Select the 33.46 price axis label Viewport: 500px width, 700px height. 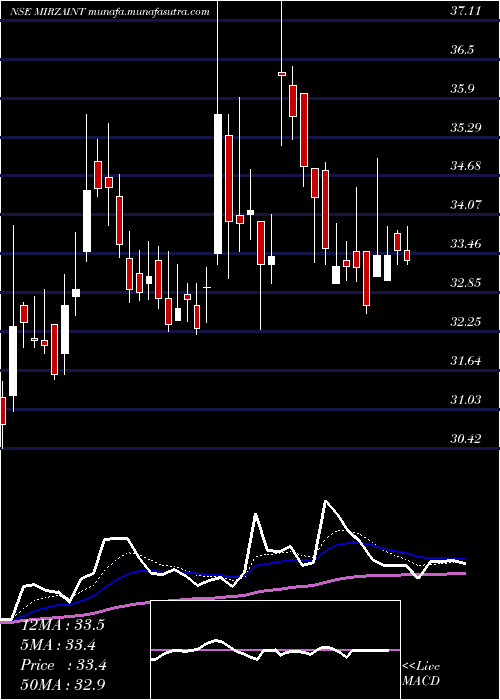click(466, 244)
